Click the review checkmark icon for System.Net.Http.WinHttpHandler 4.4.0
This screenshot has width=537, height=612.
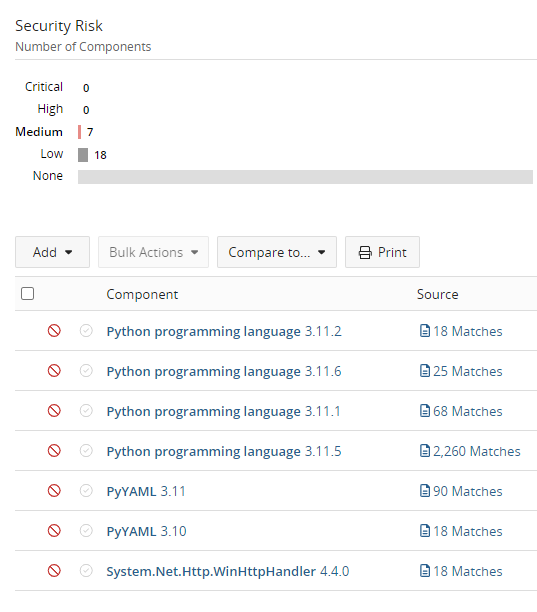[86, 571]
